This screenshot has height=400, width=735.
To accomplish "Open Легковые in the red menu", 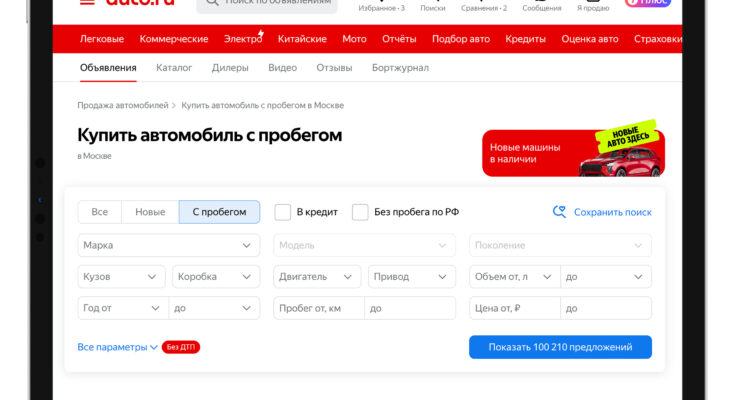I will pyautogui.click(x=102, y=39).
